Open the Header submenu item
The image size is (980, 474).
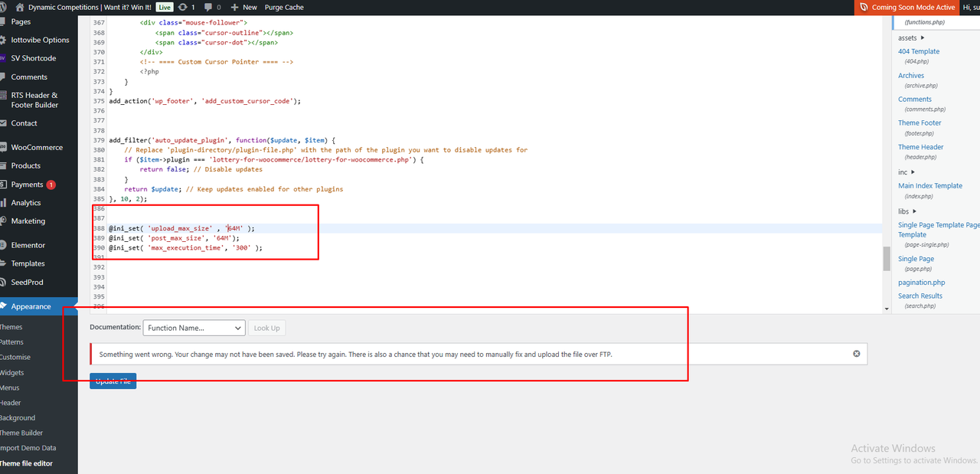click(11, 403)
